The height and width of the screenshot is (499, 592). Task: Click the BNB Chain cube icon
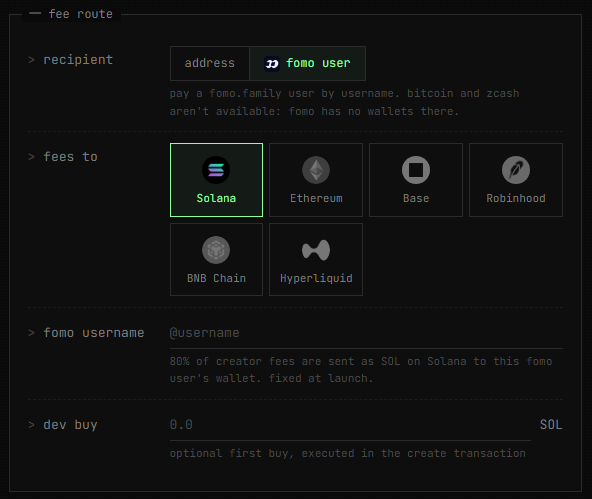(x=216, y=250)
